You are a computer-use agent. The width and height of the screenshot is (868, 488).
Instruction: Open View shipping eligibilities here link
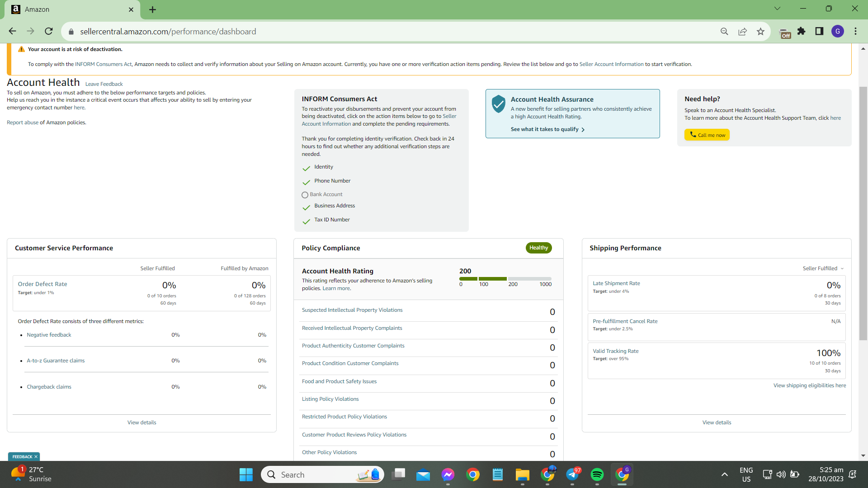point(810,385)
